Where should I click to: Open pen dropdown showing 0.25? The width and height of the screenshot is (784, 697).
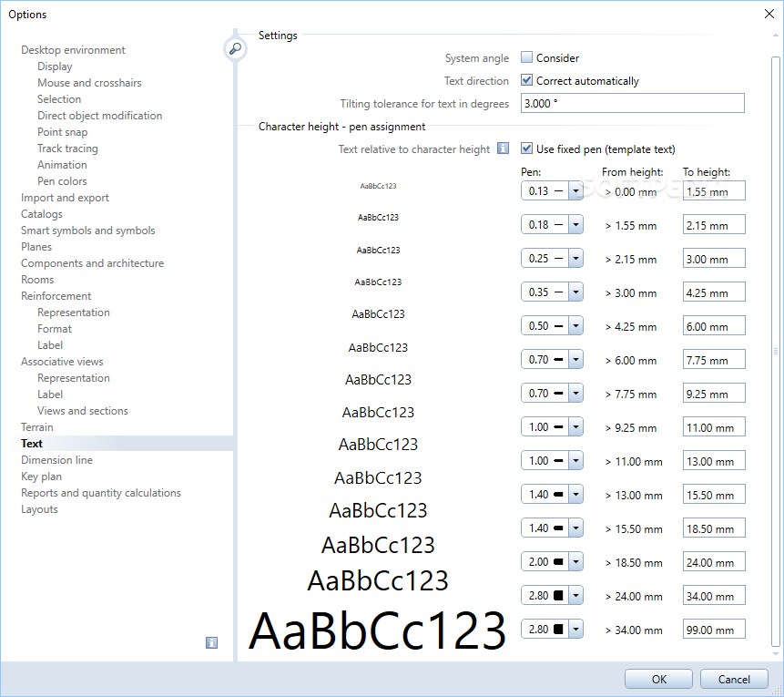[x=575, y=258]
